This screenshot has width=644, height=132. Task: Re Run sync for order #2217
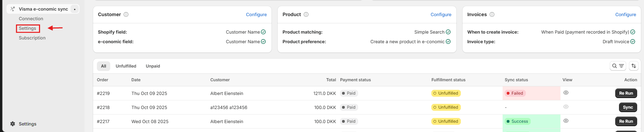[626, 121]
